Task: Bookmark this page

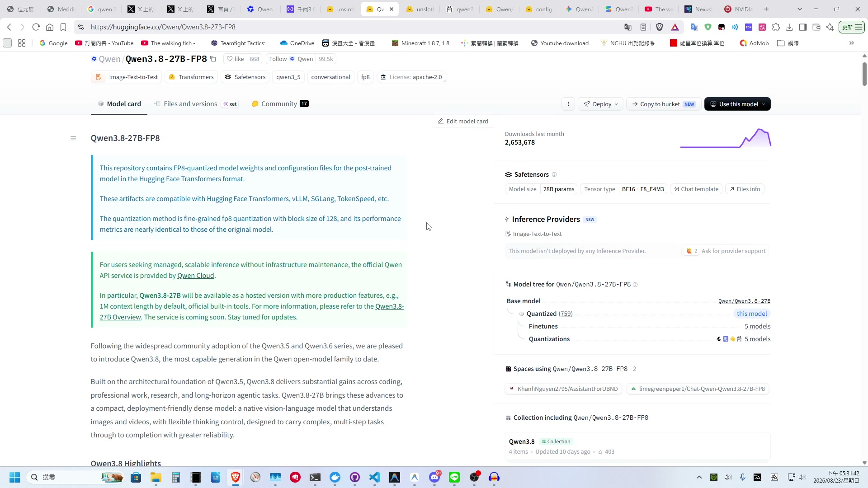Action: click(63, 27)
